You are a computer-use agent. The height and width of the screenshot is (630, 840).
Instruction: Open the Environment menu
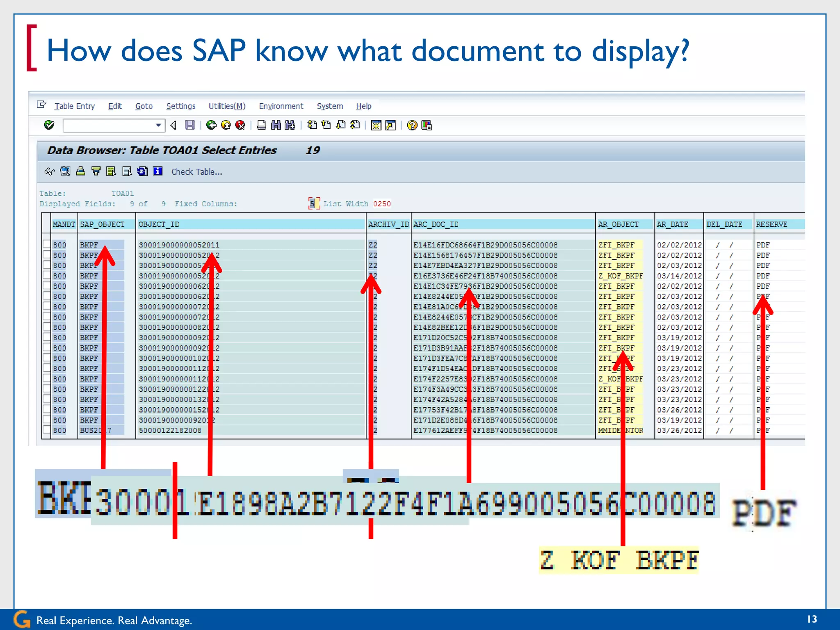(281, 106)
